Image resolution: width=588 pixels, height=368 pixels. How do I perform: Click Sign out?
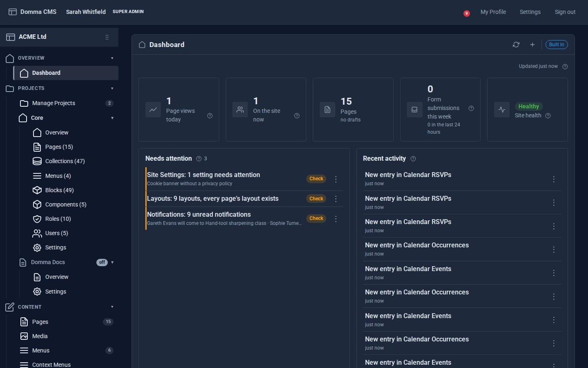[565, 12]
